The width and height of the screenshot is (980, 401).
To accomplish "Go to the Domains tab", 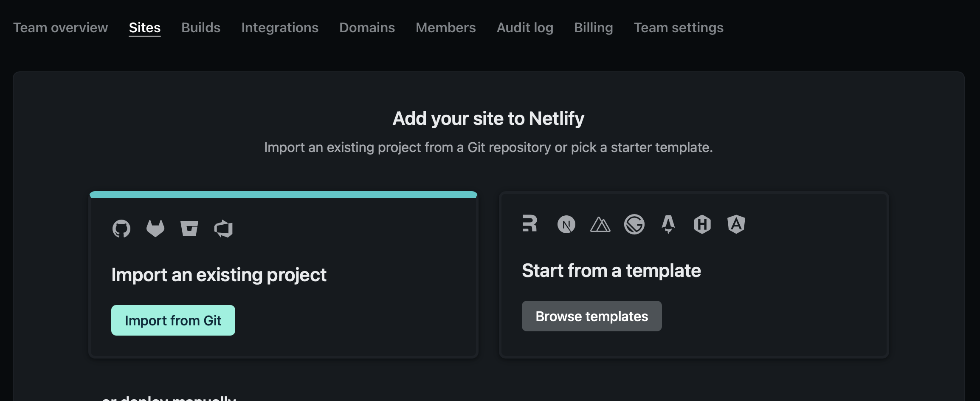I will point(367,28).
